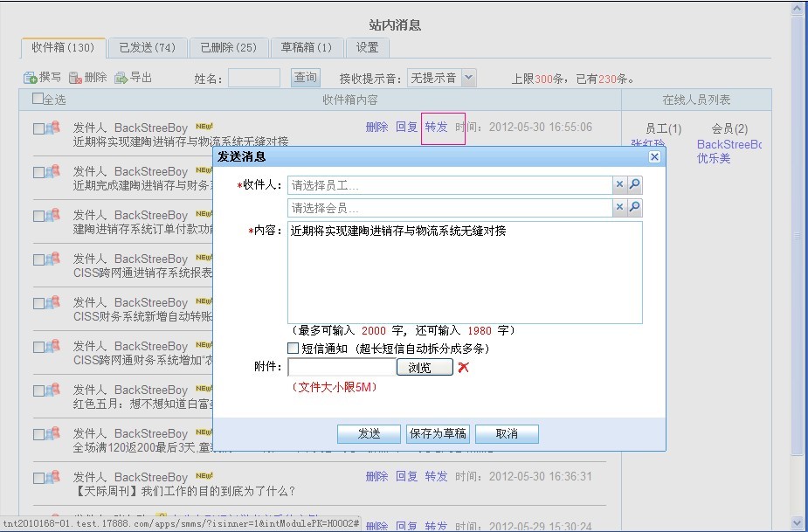
Task: Enable the 短信通知 checkbox
Action: (294, 348)
